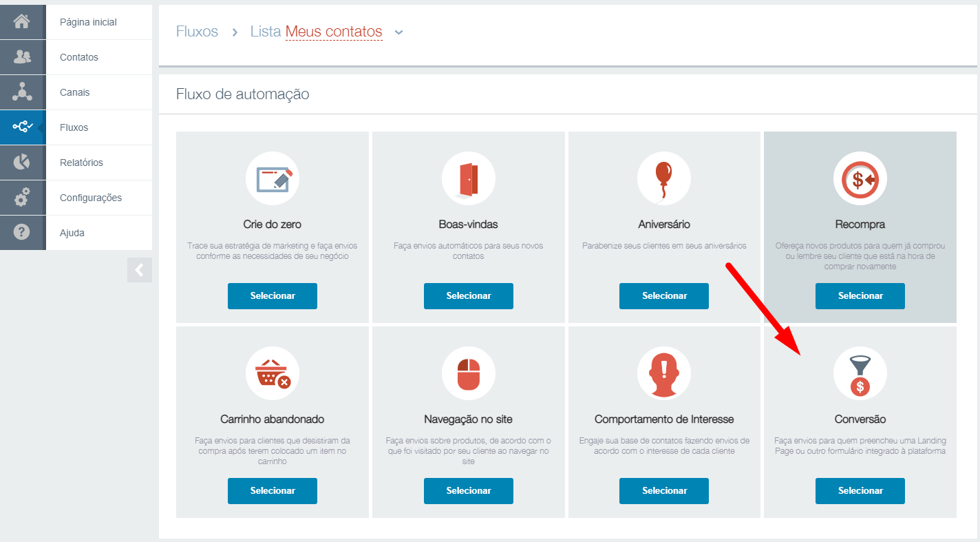
Task: Click the Recompra card description text
Action: [x=860, y=256]
